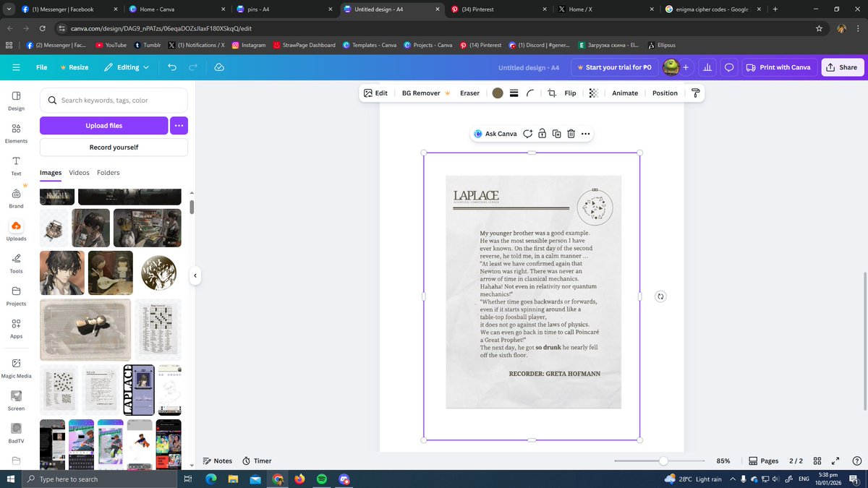Open the Elements panel in the sidebar
The image size is (868, 488).
click(x=15, y=132)
